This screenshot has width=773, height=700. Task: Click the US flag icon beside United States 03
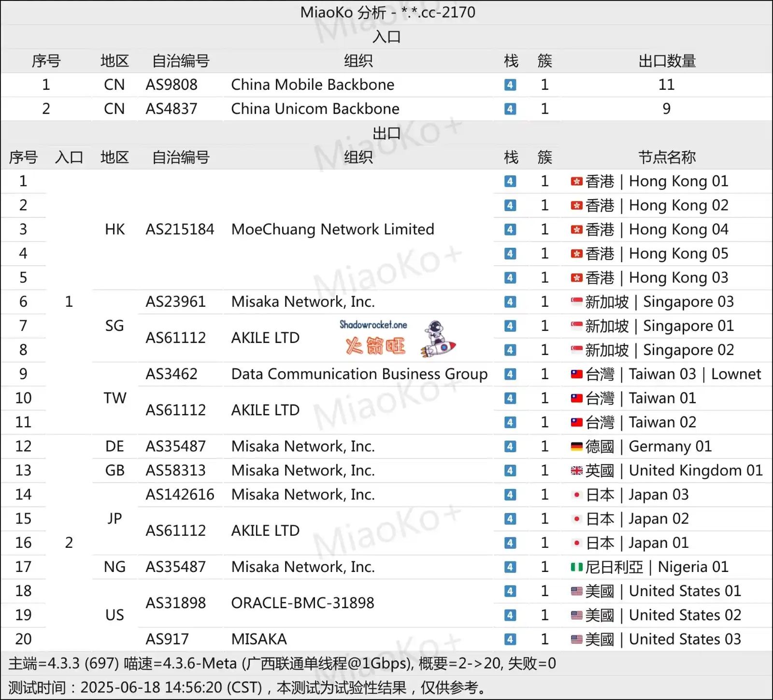[x=576, y=640]
